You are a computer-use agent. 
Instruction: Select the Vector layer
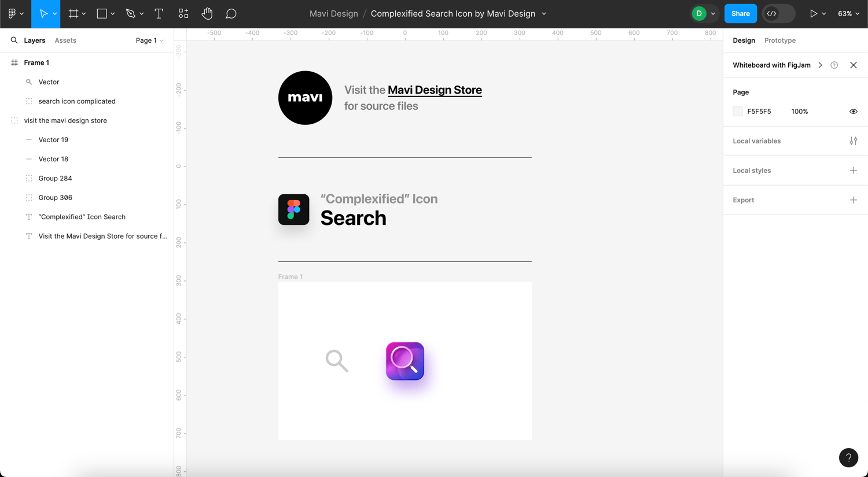pos(87,82)
